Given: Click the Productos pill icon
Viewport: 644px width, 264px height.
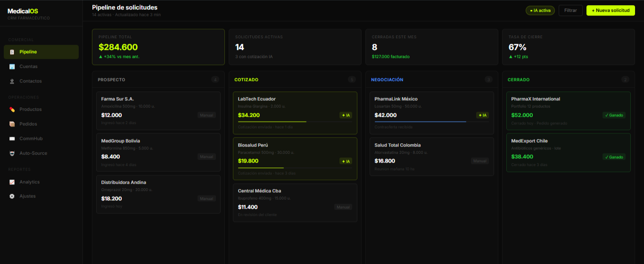Looking at the screenshot, I should (12, 109).
